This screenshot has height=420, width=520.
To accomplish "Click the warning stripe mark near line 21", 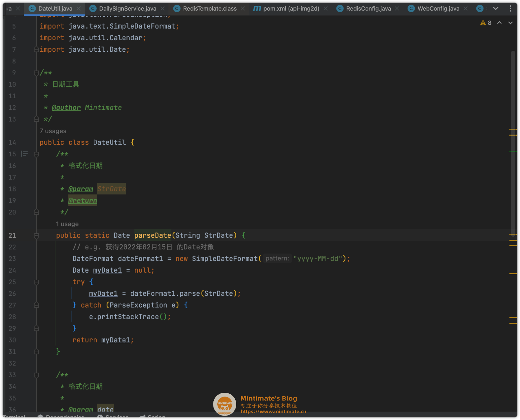I will [513, 235].
